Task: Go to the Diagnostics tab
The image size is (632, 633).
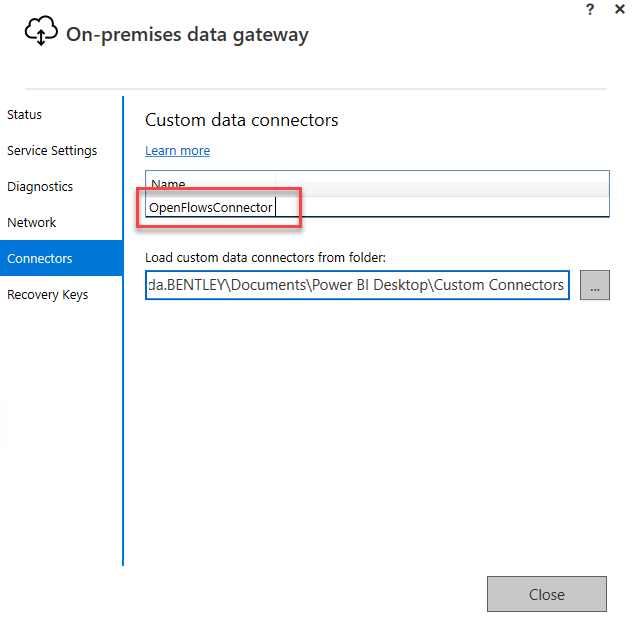Action: [x=40, y=187]
